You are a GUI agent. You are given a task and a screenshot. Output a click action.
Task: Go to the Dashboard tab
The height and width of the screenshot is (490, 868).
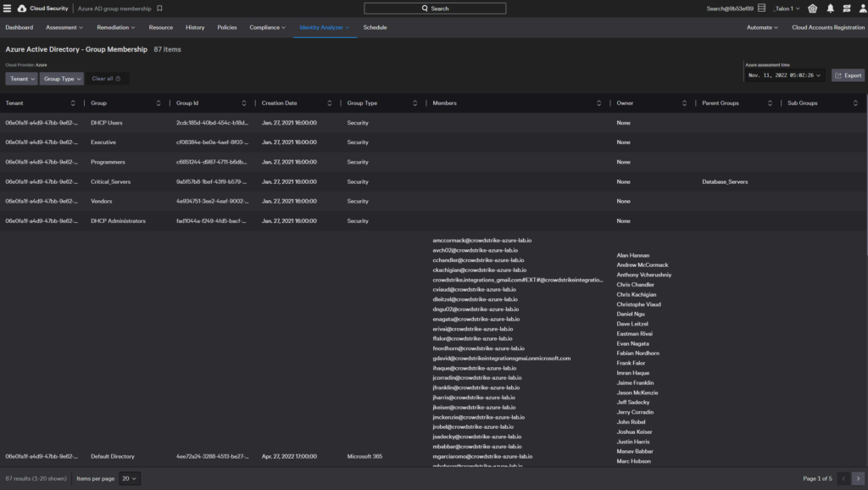(19, 27)
